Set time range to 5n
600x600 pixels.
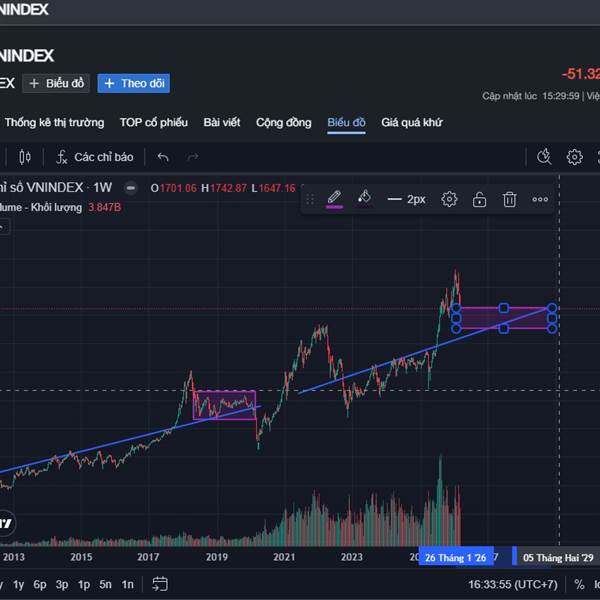(105, 584)
